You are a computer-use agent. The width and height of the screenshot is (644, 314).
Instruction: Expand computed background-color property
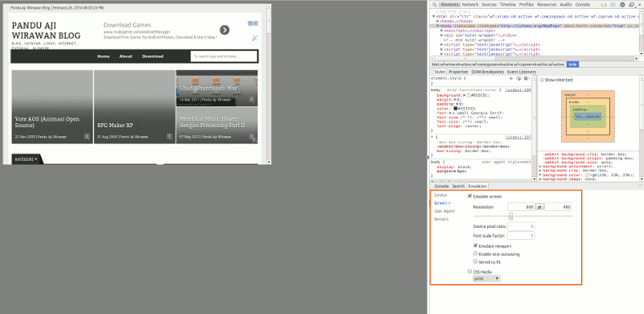click(x=540, y=175)
